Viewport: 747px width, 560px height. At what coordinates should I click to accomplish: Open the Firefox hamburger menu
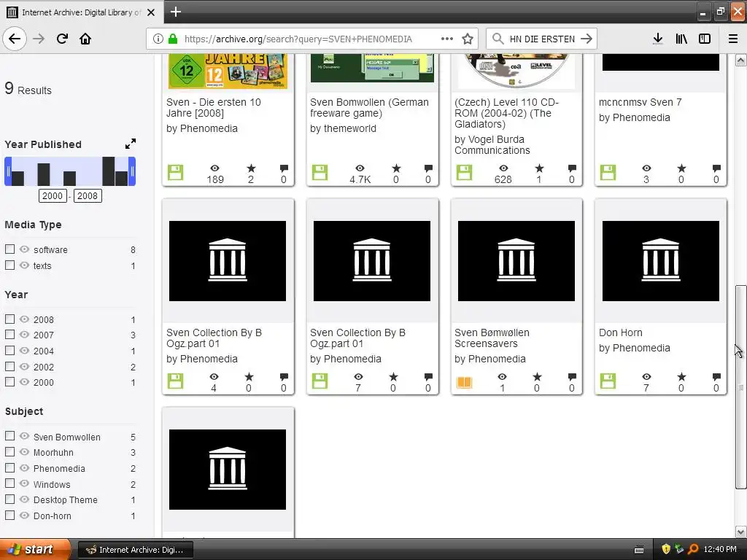(732, 39)
